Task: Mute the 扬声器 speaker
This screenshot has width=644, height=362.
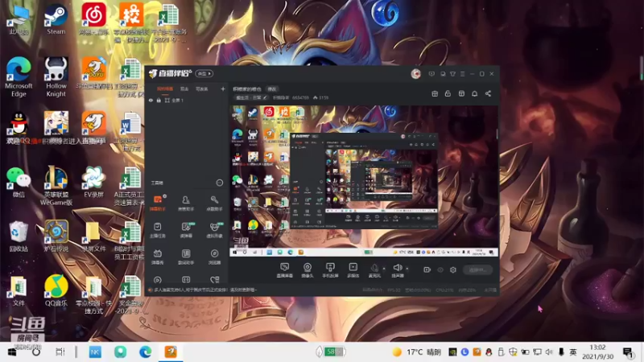Action: click(397, 270)
